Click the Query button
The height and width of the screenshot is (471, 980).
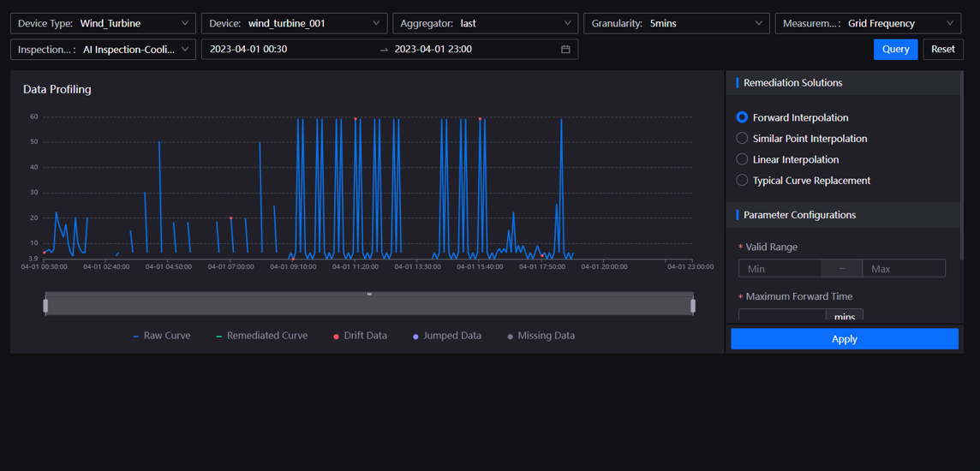tap(895, 49)
